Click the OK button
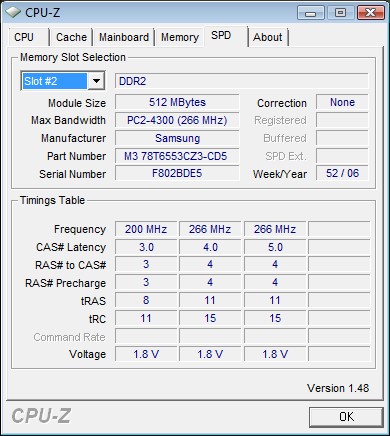The image size is (390, 436). [346, 417]
